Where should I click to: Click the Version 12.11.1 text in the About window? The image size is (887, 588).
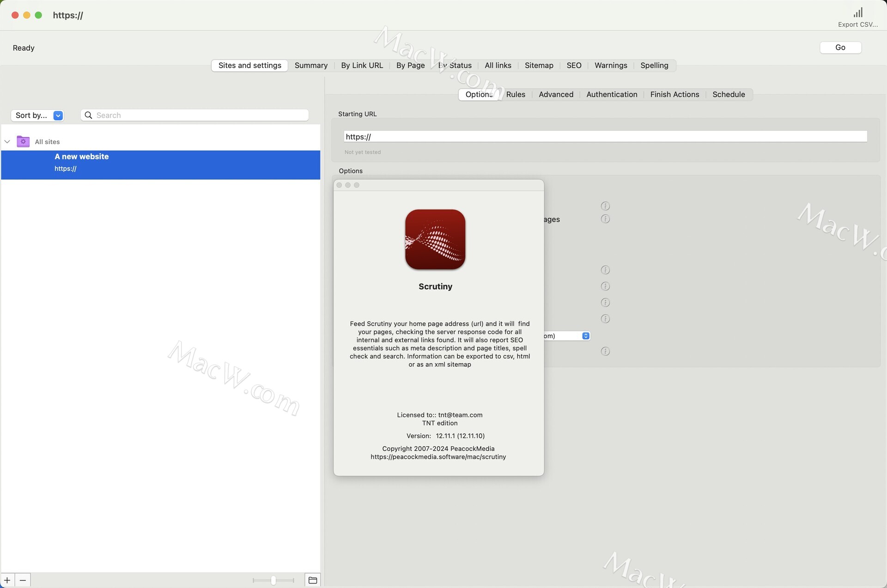445,436
